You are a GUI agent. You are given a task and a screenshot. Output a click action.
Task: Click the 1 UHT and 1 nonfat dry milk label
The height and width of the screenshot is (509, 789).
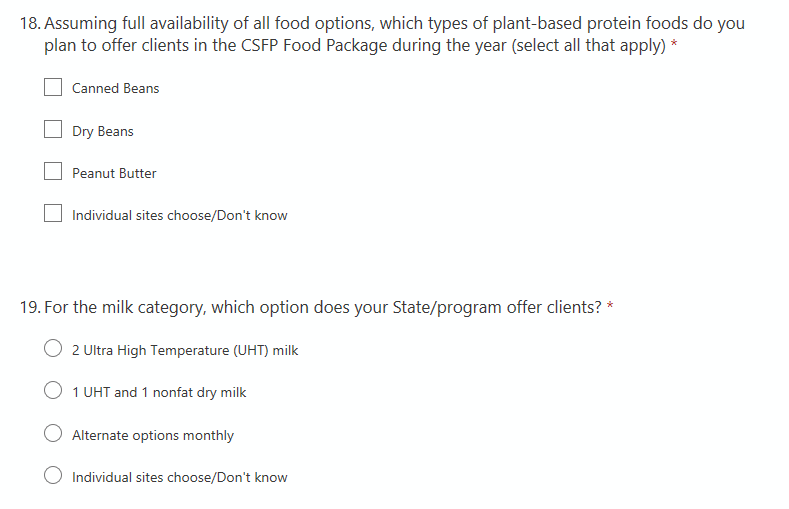coord(159,392)
